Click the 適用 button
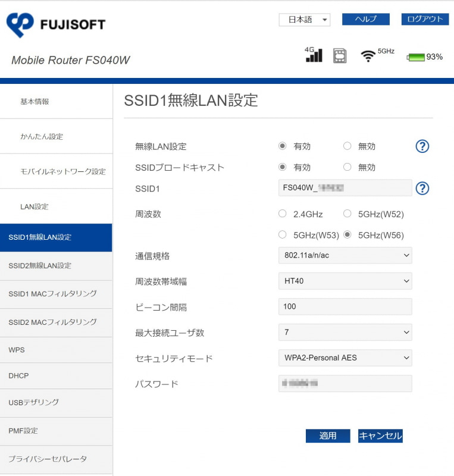This screenshot has width=454, height=476. 328,436
